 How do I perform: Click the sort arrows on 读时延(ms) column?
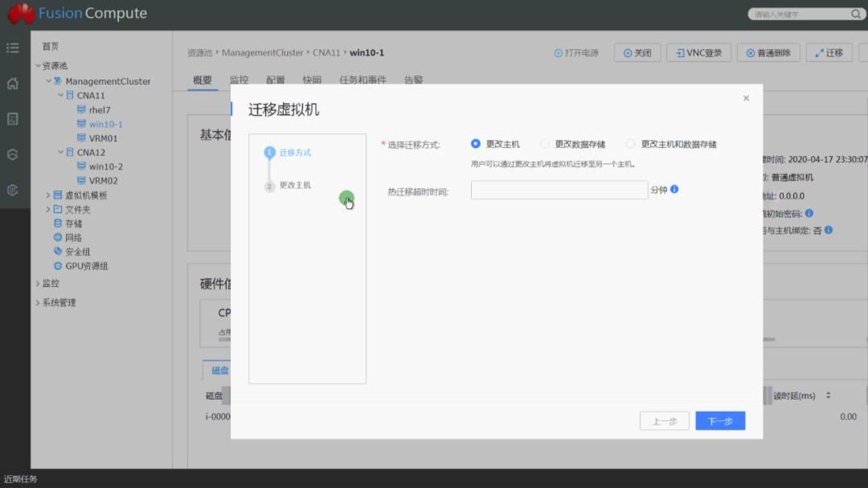tap(828, 396)
